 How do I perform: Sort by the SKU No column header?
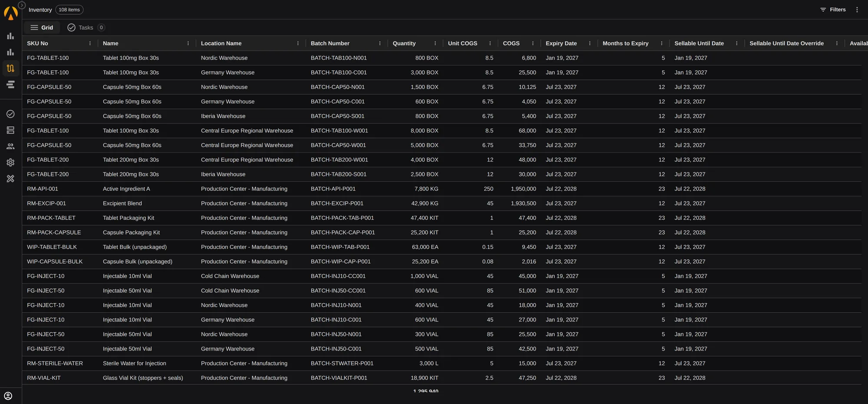point(37,43)
